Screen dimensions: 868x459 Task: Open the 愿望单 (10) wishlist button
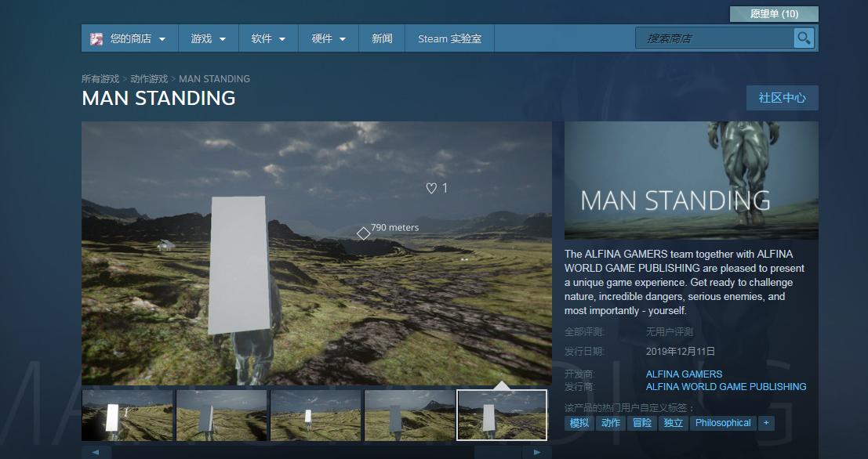774,14
